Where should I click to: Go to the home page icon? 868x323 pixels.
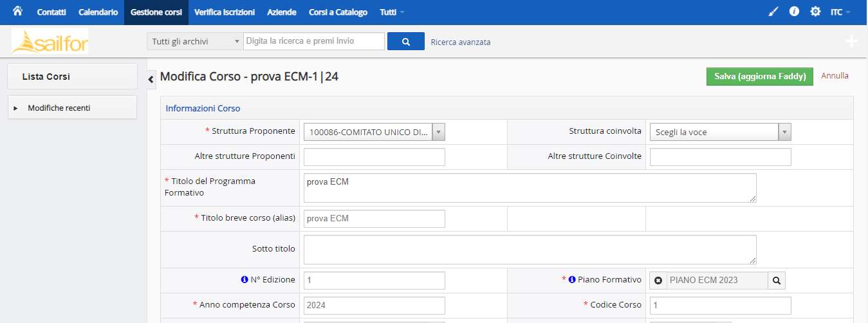coord(18,12)
